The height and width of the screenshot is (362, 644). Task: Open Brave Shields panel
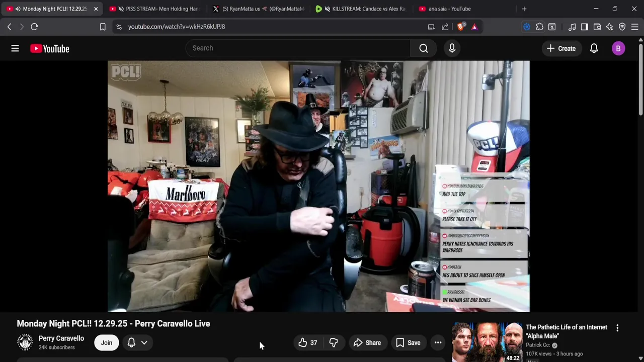(460, 27)
